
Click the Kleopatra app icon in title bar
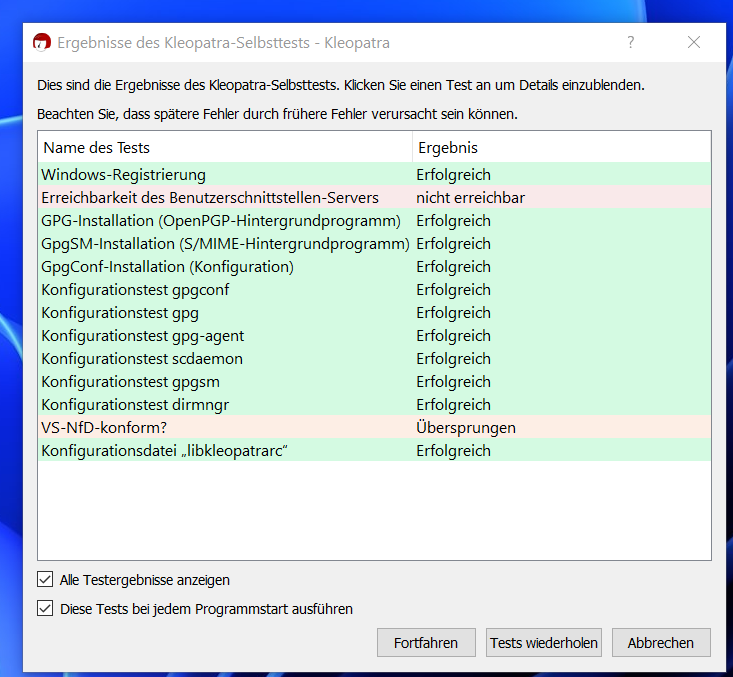(x=42, y=43)
